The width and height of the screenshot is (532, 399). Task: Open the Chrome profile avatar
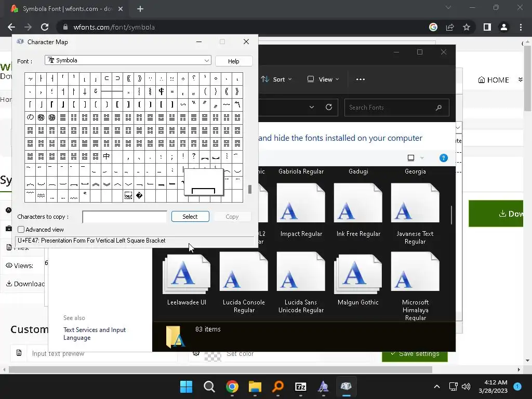[x=504, y=27]
